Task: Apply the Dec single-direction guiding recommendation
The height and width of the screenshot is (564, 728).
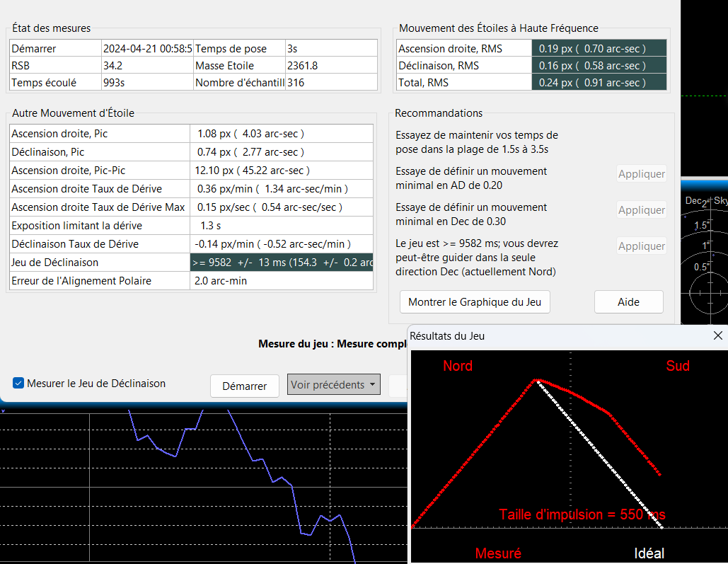Action: tap(641, 246)
